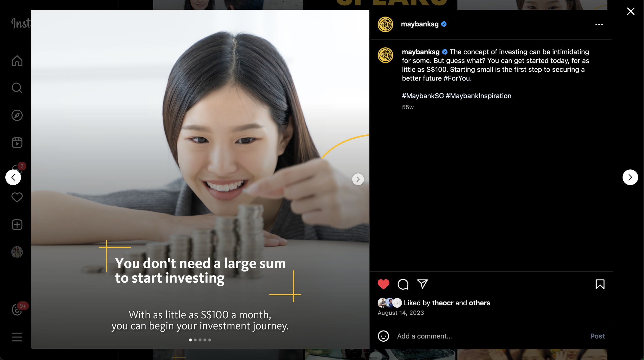Share post with paper plane icon

point(422,284)
